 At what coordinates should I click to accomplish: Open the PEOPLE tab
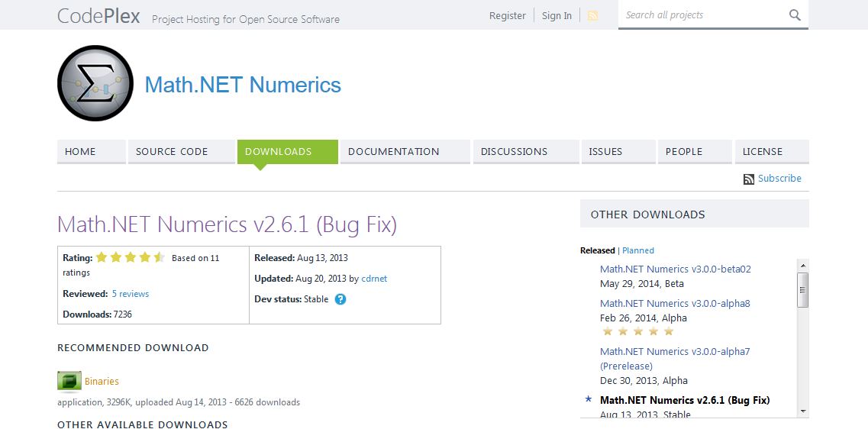click(695, 152)
